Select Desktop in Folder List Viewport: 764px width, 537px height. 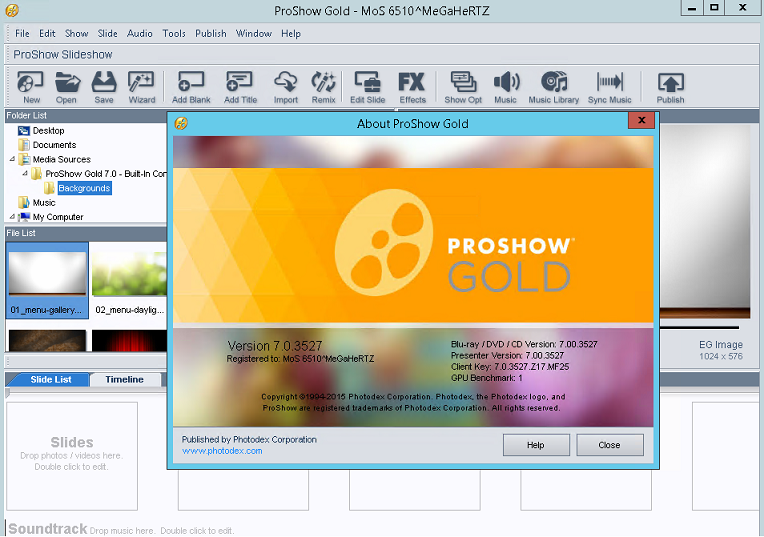point(48,131)
